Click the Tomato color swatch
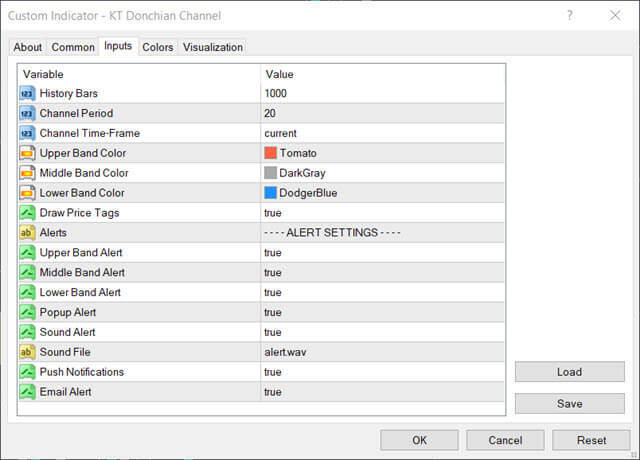 pyautogui.click(x=271, y=153)
